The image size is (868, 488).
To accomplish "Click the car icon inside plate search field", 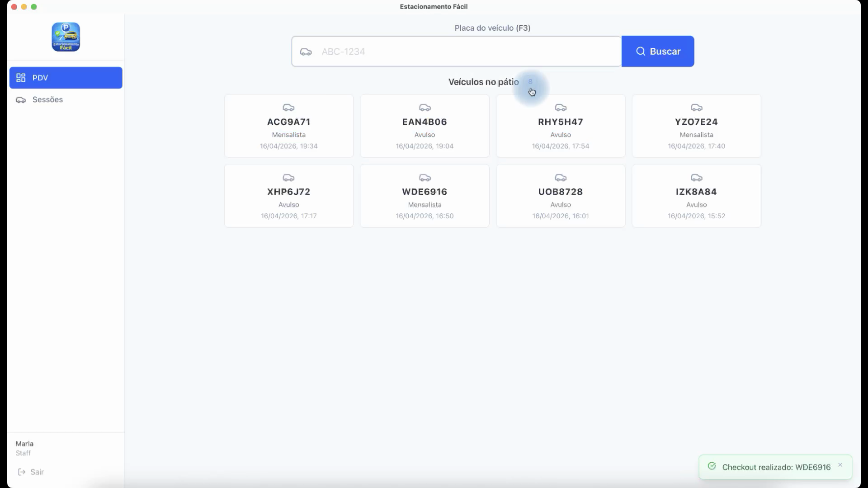I will [x=306, y=52].
